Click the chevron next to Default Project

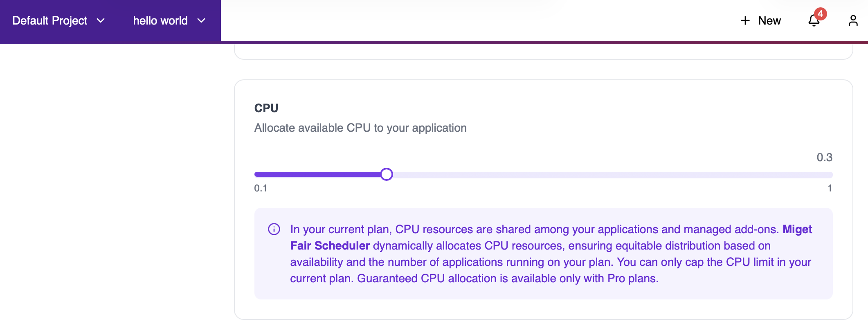[101, 20]
